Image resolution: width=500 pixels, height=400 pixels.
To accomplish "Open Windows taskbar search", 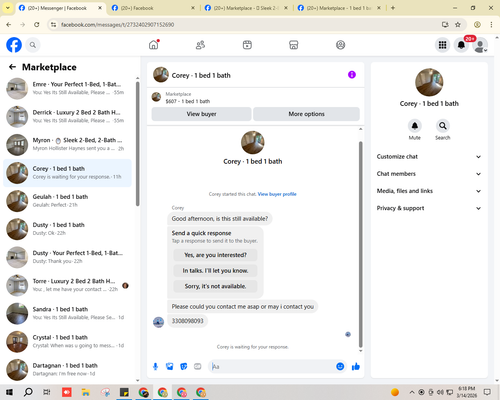I will pyautogui.click(x=28, y=392).
